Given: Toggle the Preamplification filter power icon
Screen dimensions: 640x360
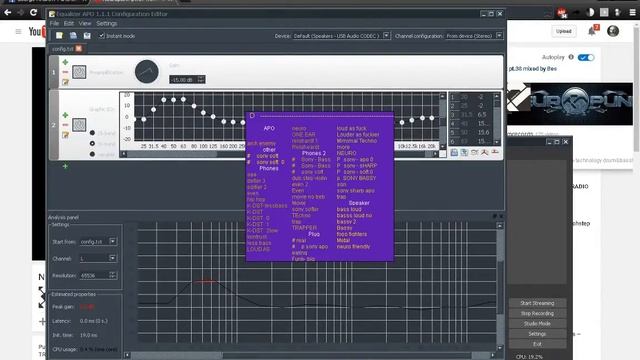Looking at the screenshot, I should point(79,72).
